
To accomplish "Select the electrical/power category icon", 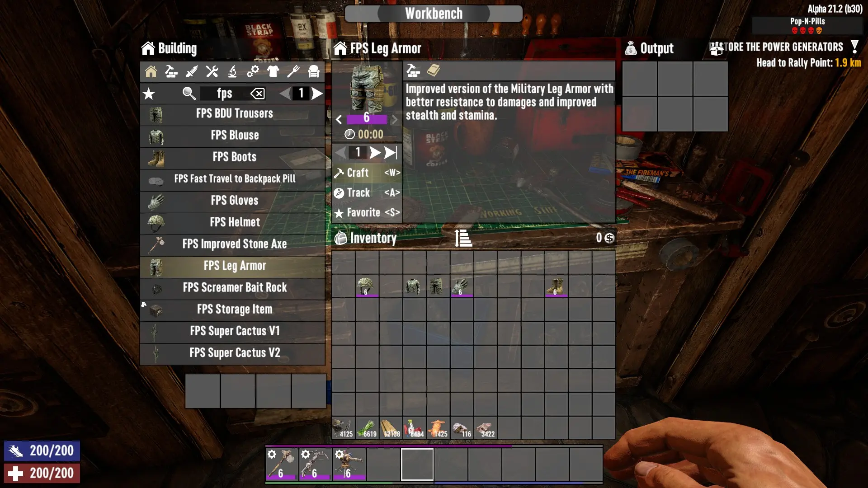I will (x=252, y=71).
